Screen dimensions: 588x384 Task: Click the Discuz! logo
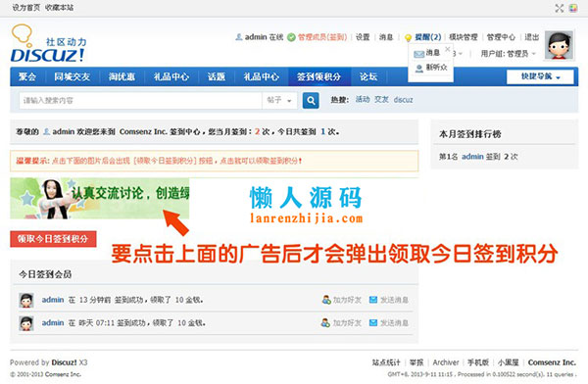[x=48, y=43]
